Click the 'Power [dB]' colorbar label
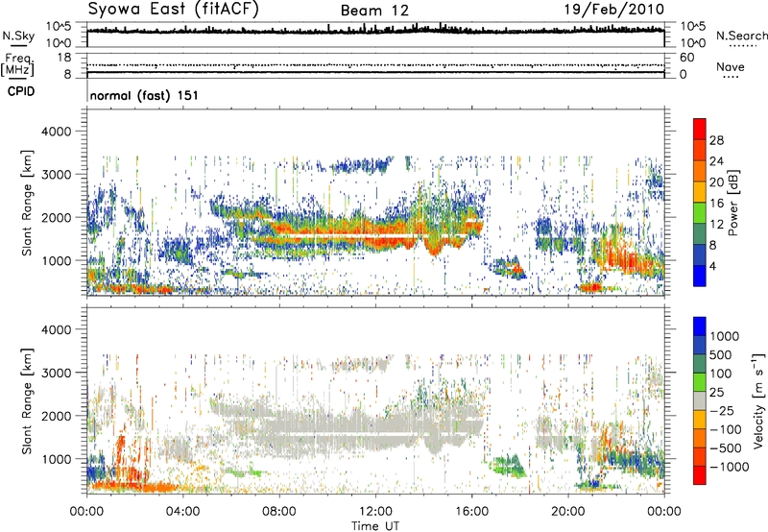768x532 pixels. [733, 203]
